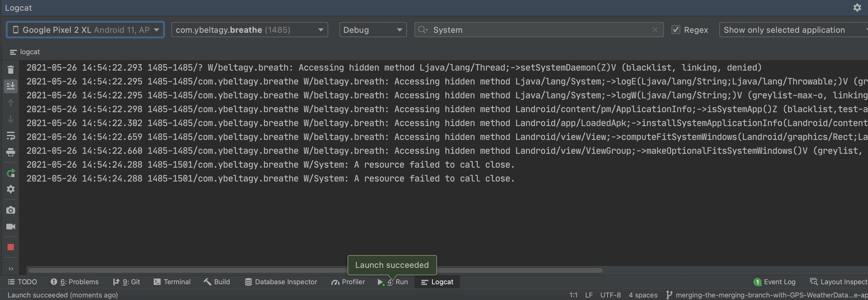This screenshot has width=868, height=300.
Task: Click the horizontal log scrollbar
Action: pyautogui.click(x=315, y=270)
